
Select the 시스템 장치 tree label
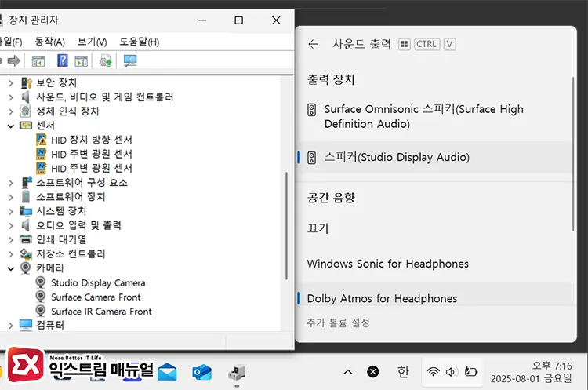(x=61, y=211)
